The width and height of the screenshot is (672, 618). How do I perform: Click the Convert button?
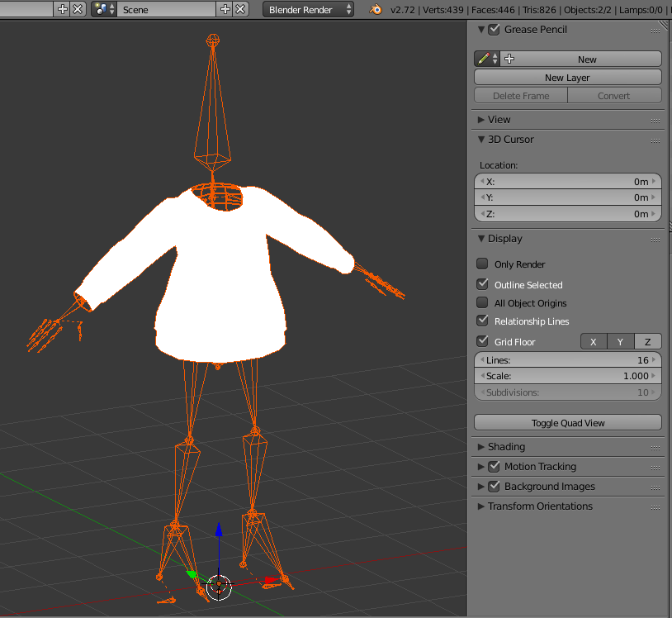click(614, 96)
